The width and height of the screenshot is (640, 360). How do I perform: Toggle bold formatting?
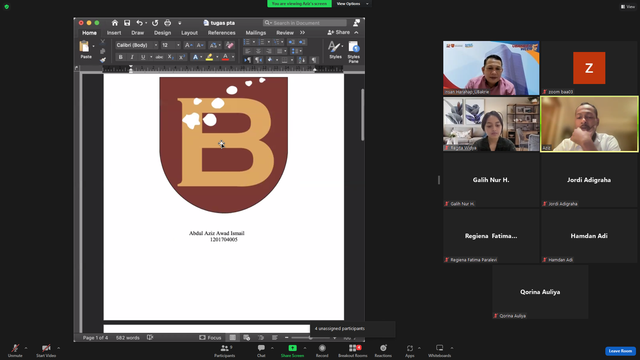coord(120,57)
